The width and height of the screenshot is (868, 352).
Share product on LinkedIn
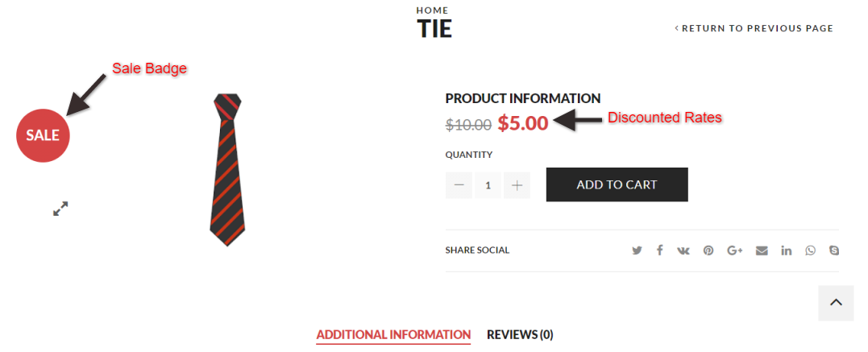click(x=786, y=251)
